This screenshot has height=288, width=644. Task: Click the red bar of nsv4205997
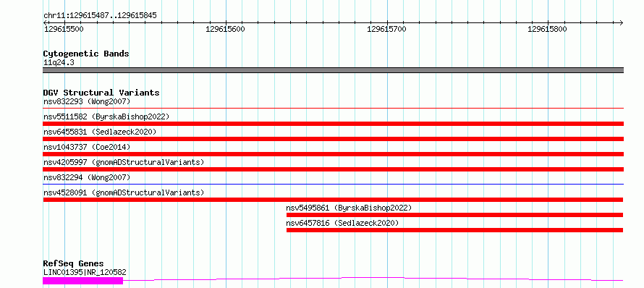point(333,169)
